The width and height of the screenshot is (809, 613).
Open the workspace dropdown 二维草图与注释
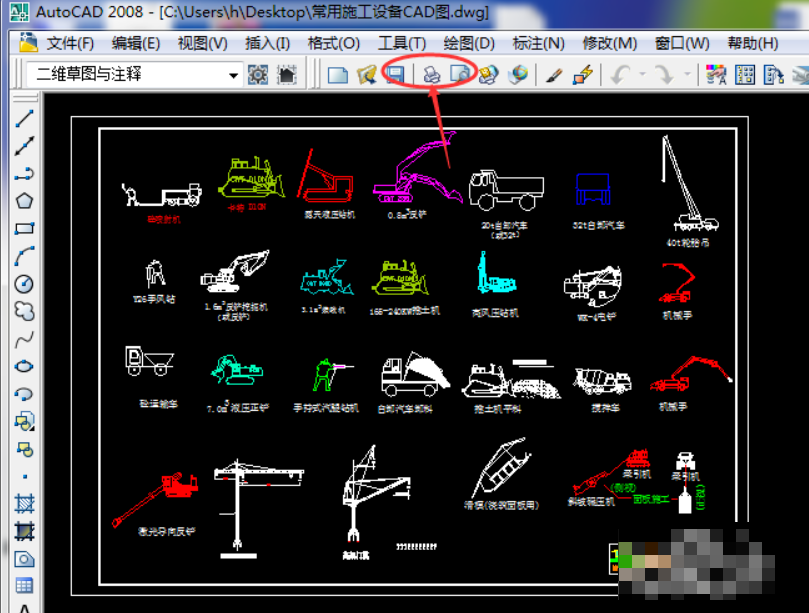coord(134,75)
